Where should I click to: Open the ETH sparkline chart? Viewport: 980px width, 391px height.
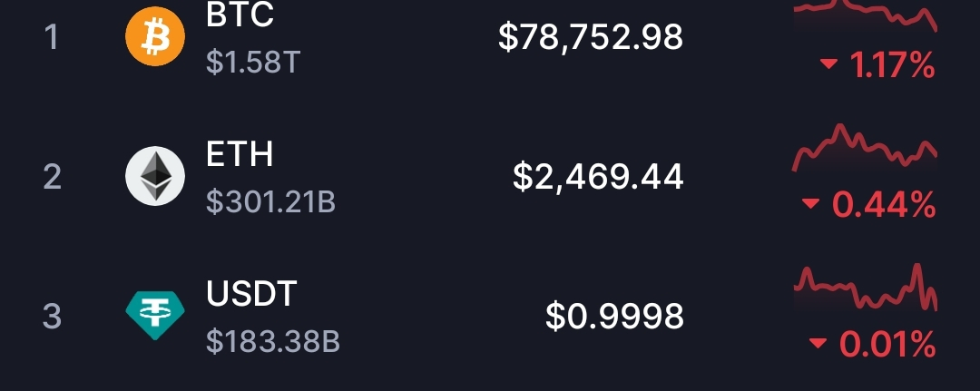[x=865, y=147]
